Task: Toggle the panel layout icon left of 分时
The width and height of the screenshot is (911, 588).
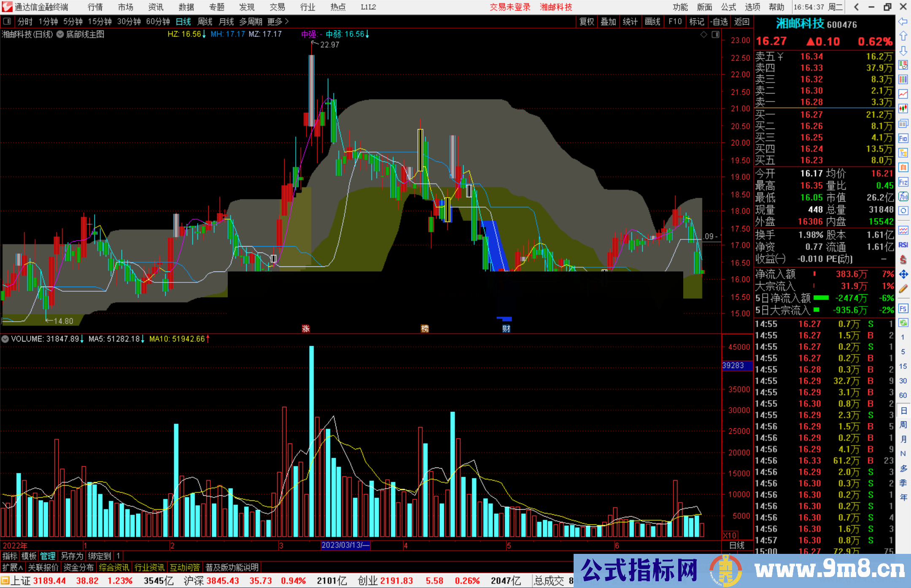Action: point(7,21)
